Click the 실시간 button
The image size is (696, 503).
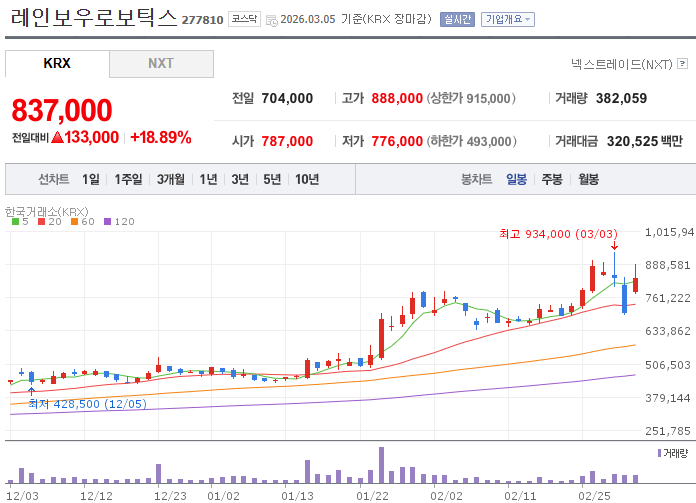click(458, 19)
